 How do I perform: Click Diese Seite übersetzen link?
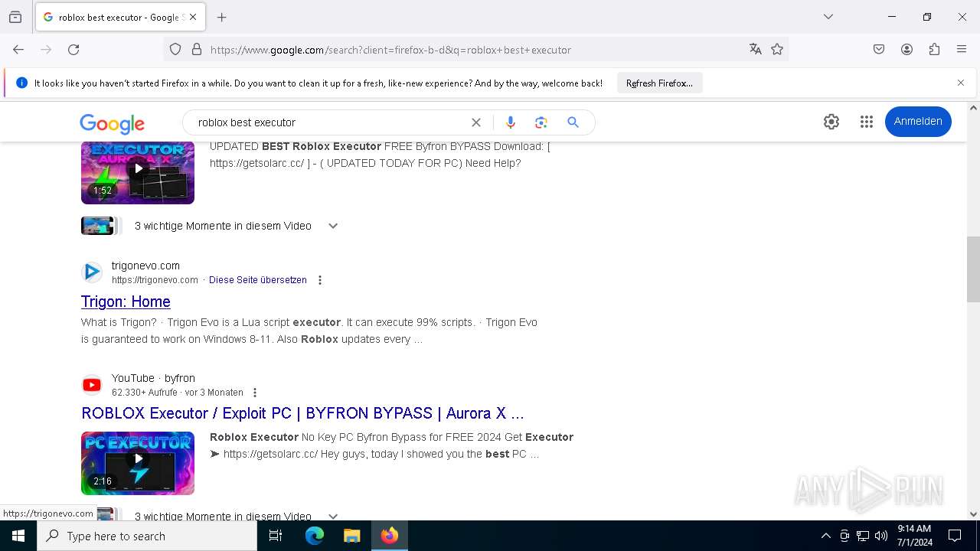coord(258,280)
